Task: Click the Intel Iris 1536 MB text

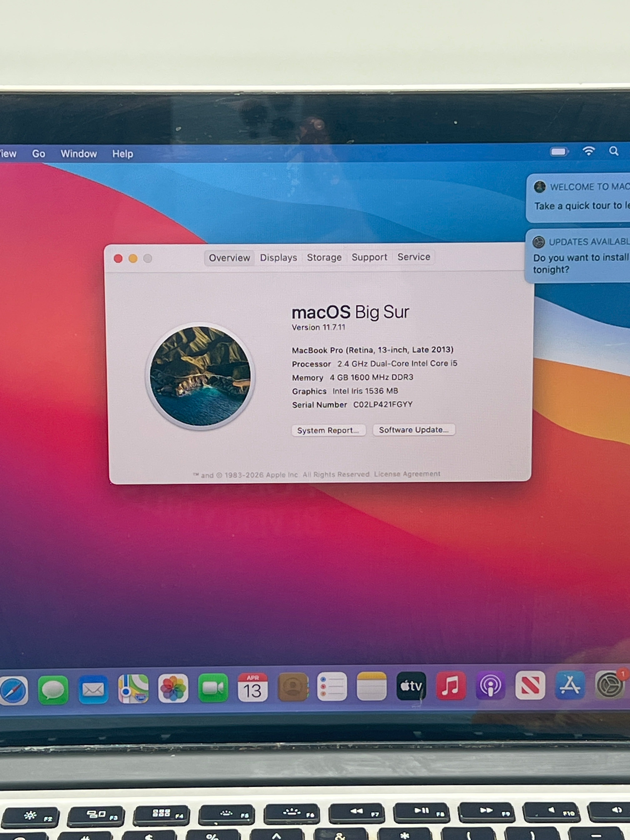Action: (365, 391)
